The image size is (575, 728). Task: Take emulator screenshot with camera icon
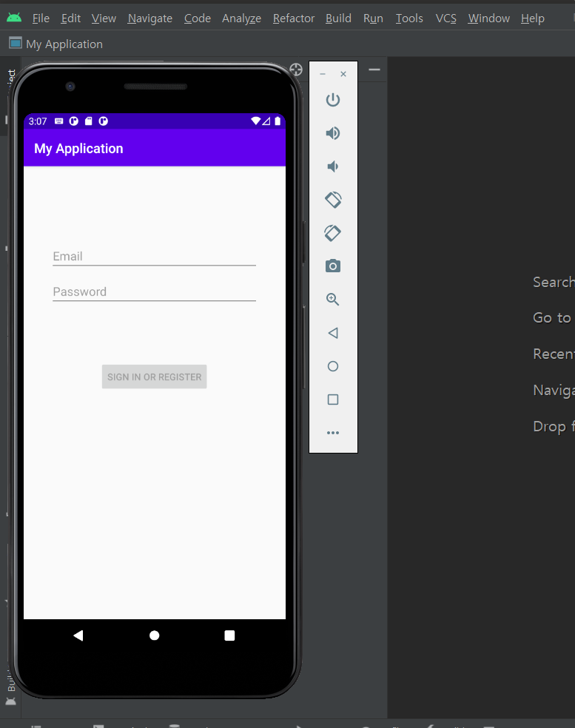tap(332, 266)
